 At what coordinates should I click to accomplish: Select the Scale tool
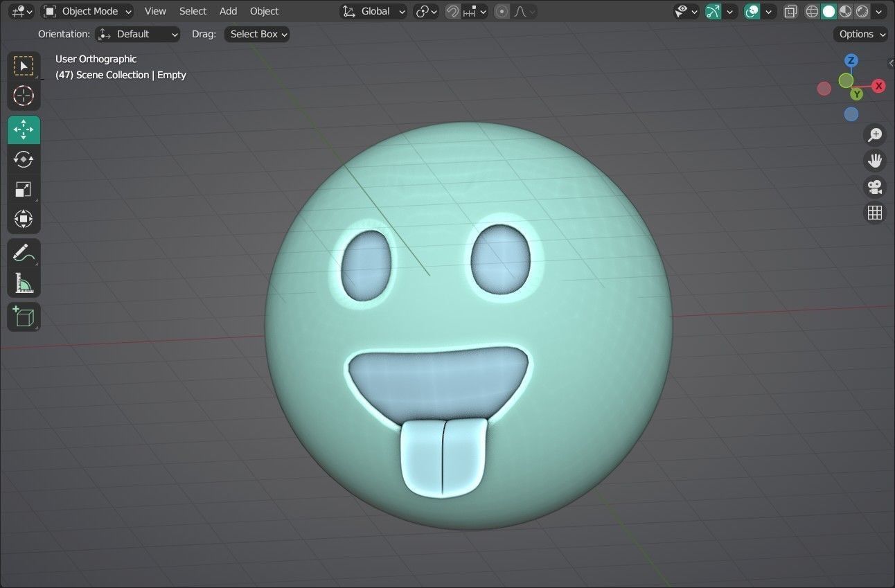click(24, 189)
